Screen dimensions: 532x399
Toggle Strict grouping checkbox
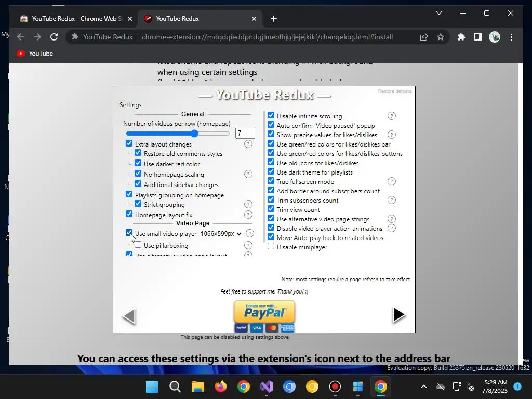click(138, 203)
